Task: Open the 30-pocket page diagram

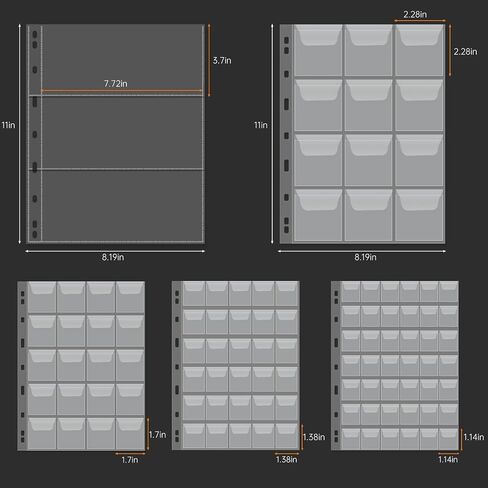Action: (x=236, y=365)
